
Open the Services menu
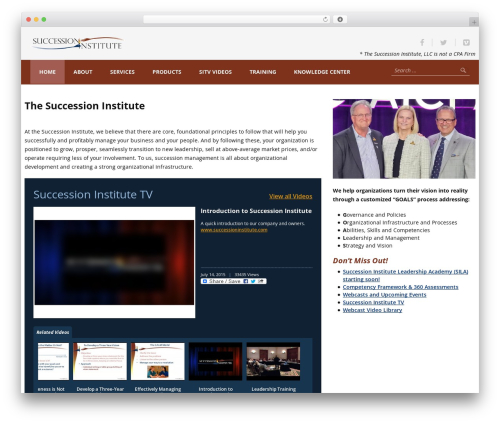coord(122,72)
